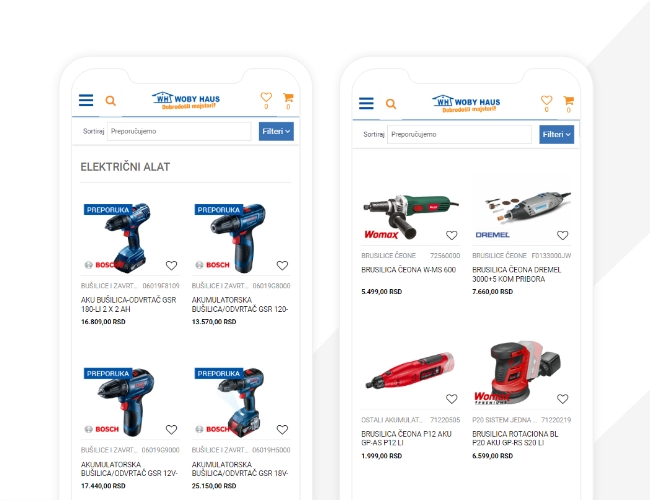Toggle wishlist heart on Womax W-MS 600 grinder
Viewport: 650px width, 500px height.
click(x=451, y=235)
